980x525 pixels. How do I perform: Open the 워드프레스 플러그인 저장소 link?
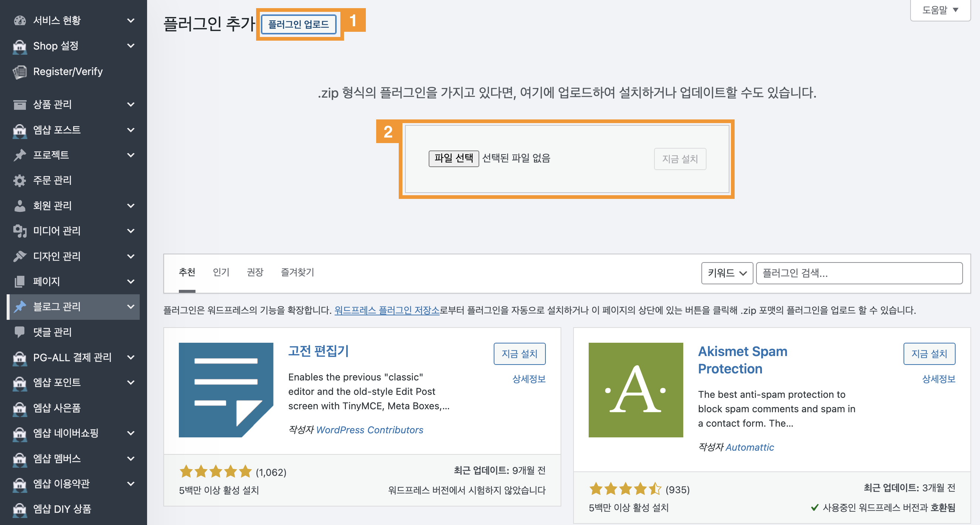click(387, 310)
